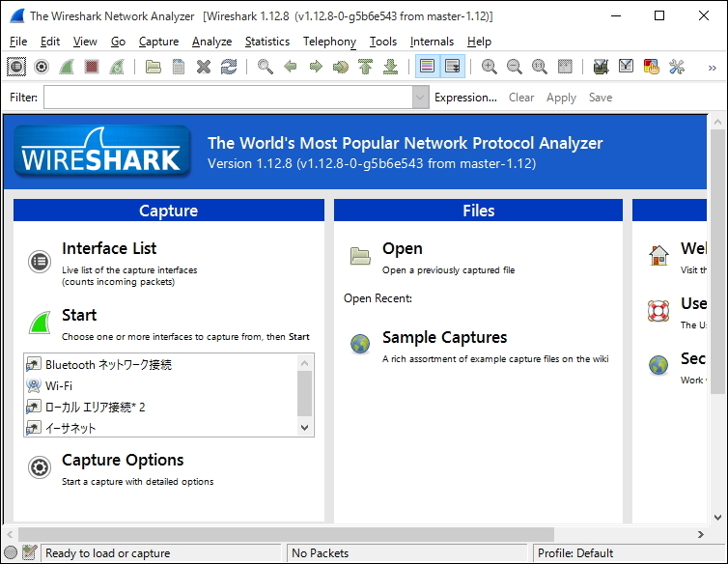Expand toolbar overflow chevron
The height and width of the screenshot is (564, 728).
[713, 68]
